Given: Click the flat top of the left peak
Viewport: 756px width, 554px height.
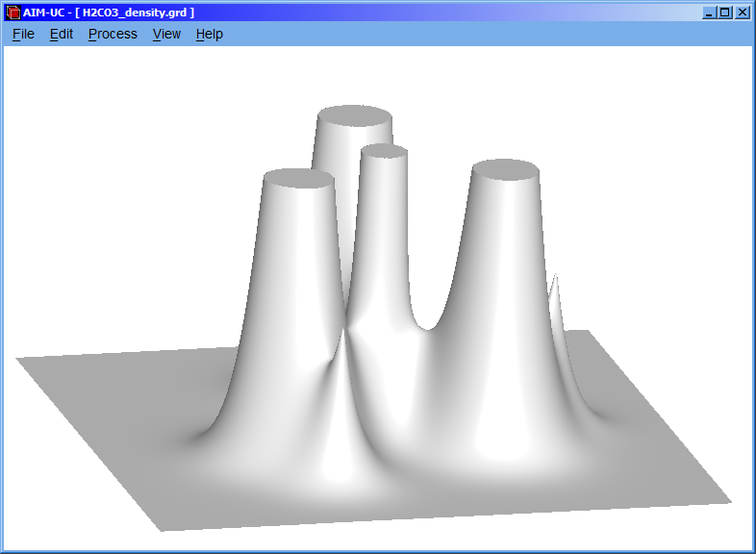Looking at the screenshot, I should pos(298,178).
